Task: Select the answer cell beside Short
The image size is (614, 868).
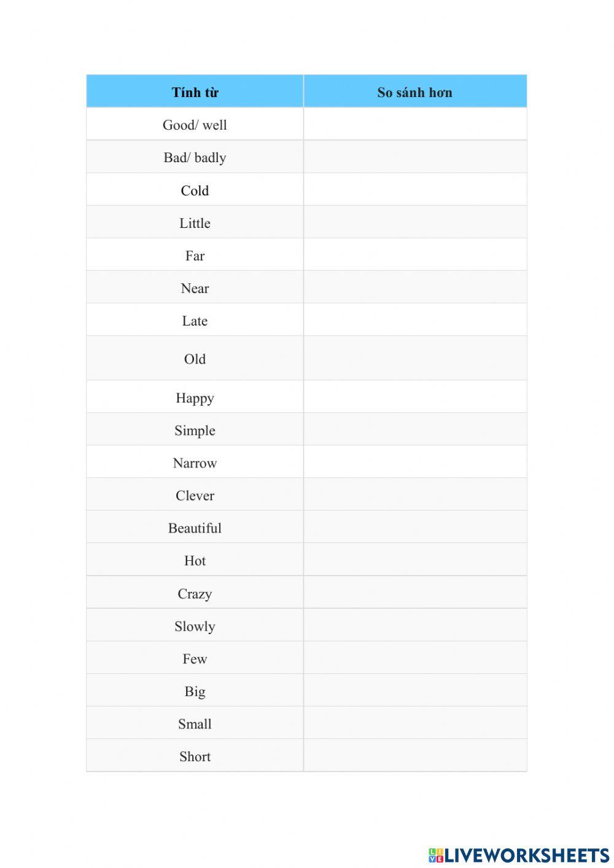Action: tap(415, 756)
